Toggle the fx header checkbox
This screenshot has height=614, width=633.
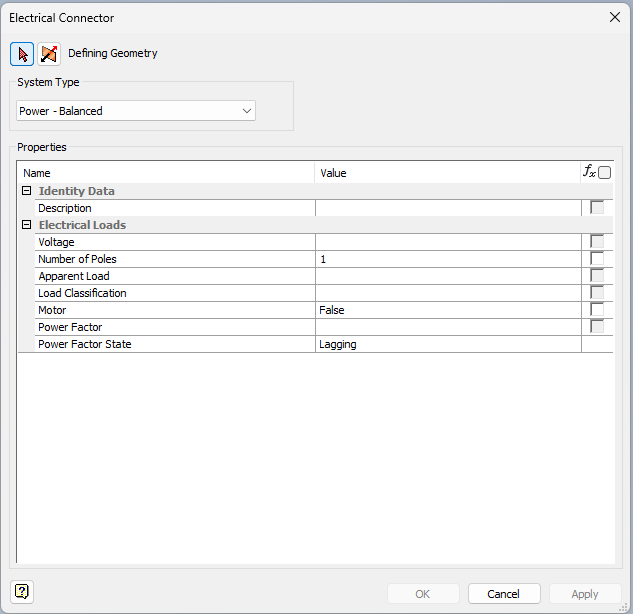[x=604, y=172]
